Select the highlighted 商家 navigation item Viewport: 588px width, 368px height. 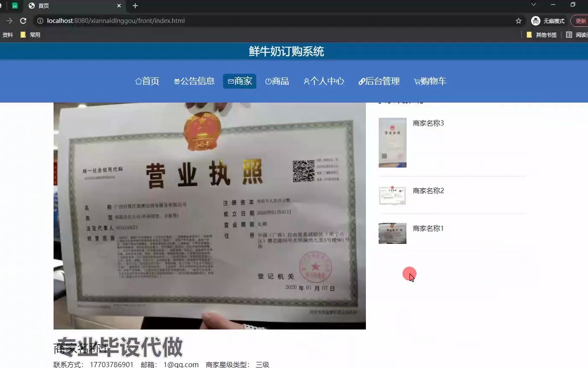(x=240, y=81)
